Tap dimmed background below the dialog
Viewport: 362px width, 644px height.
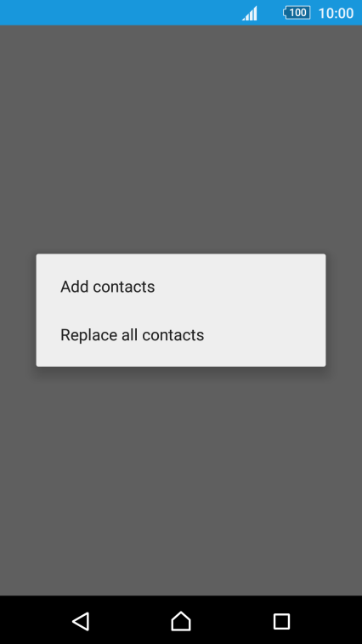[181, 481]
